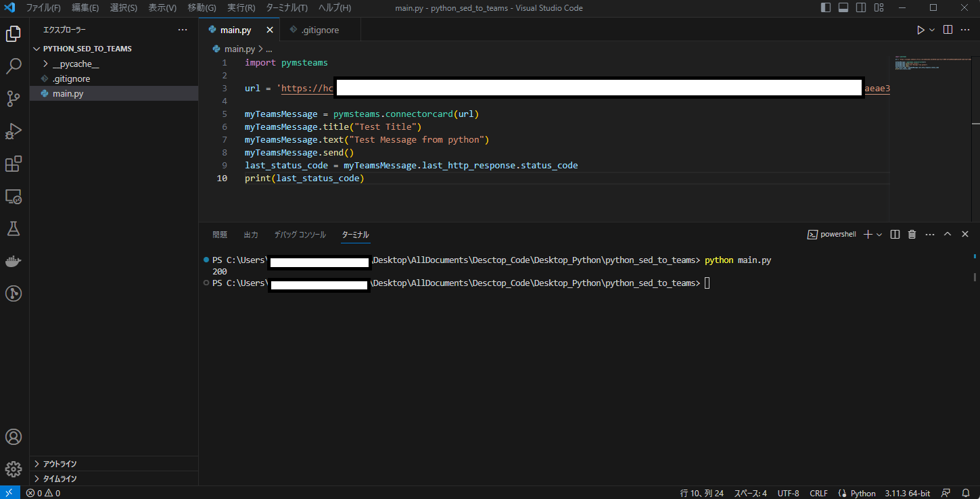Image resolution: width=980 pixels, height=499 pixels.
Task: Run main.py using the play button
Action: coord(920,29)
